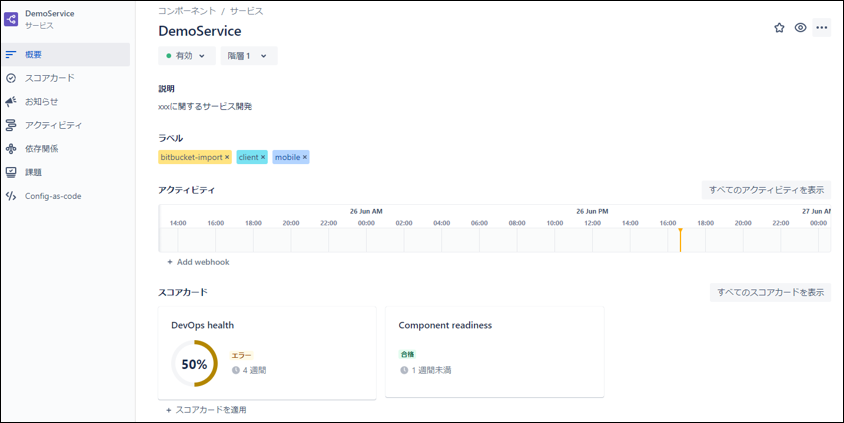The width and height of the screenshot is (844, 423).
Task: Click the Add webhook link
Action: [198, 262]
